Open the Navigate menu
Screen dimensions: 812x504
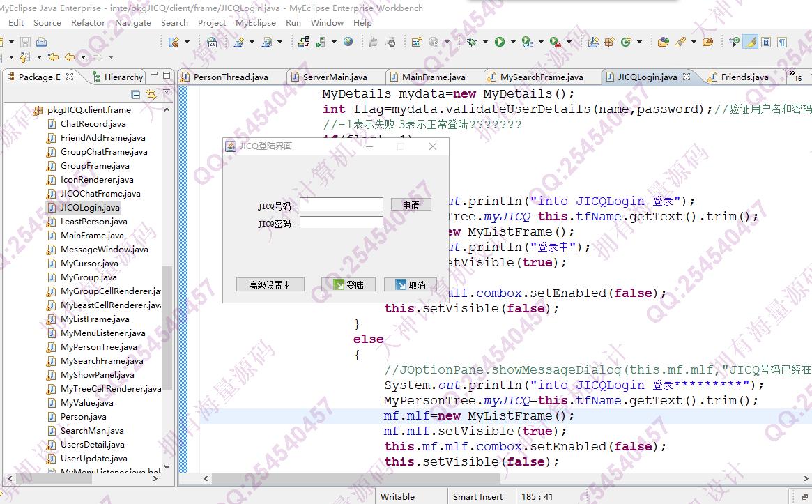133,23
